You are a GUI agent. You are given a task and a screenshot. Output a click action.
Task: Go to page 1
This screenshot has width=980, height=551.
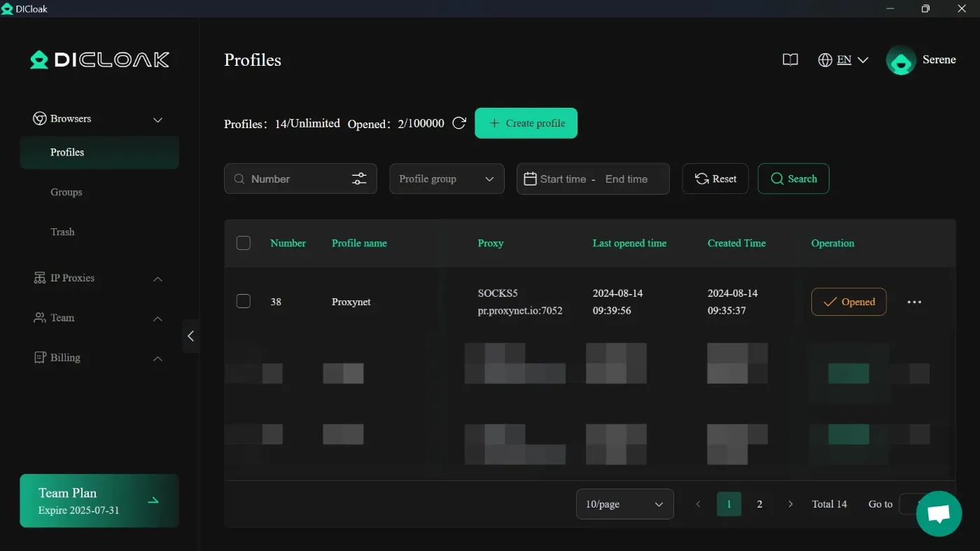click(x=729, y=504)
